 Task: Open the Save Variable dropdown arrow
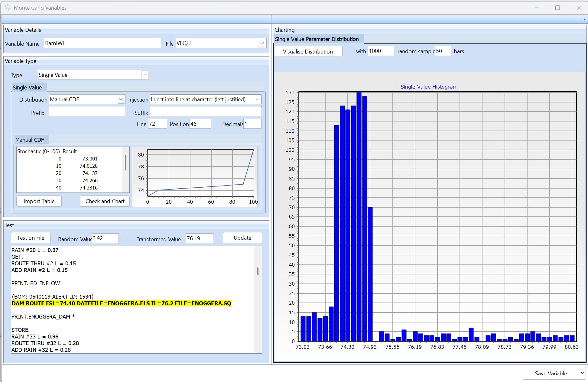582,373
